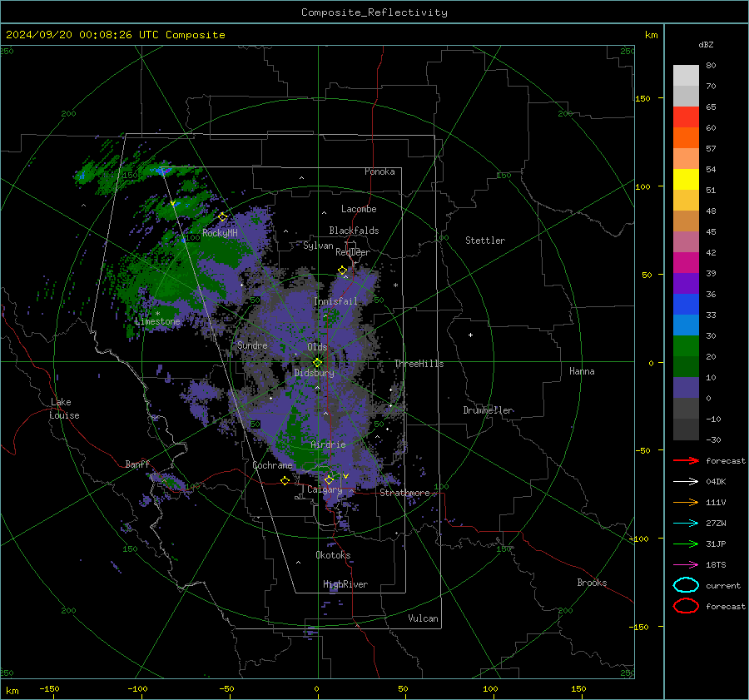This screenshot has height=700, width=749.
Task: Click the 51 dBZ yellow color swatch
Action: pos(686,179)
